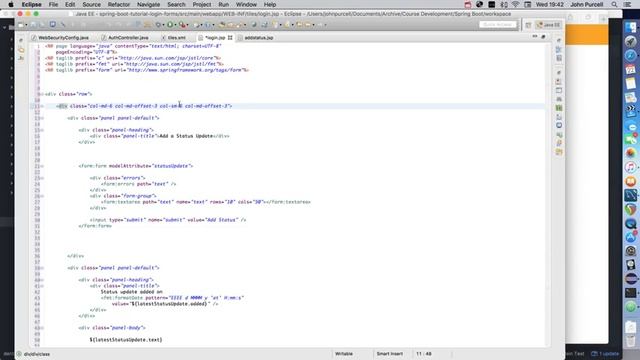
Task: Collapse code fold at line 11
Action: click(42, 106)
